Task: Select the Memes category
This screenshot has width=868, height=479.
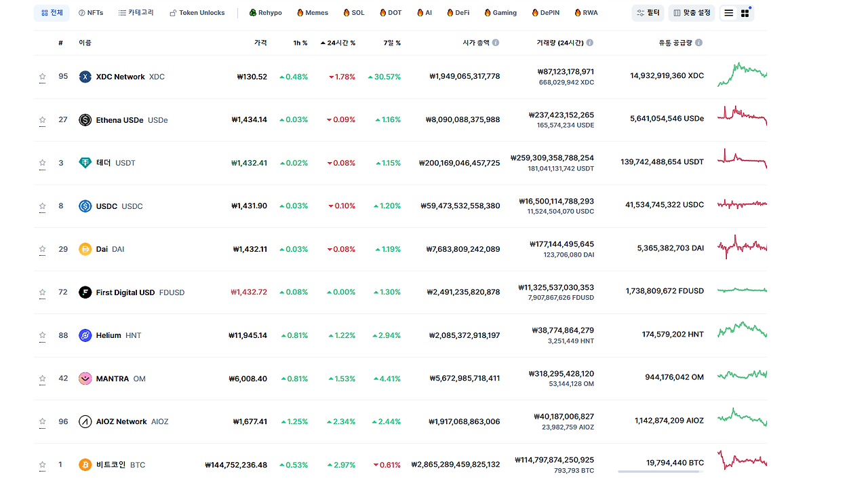Action: pos(312,13)
